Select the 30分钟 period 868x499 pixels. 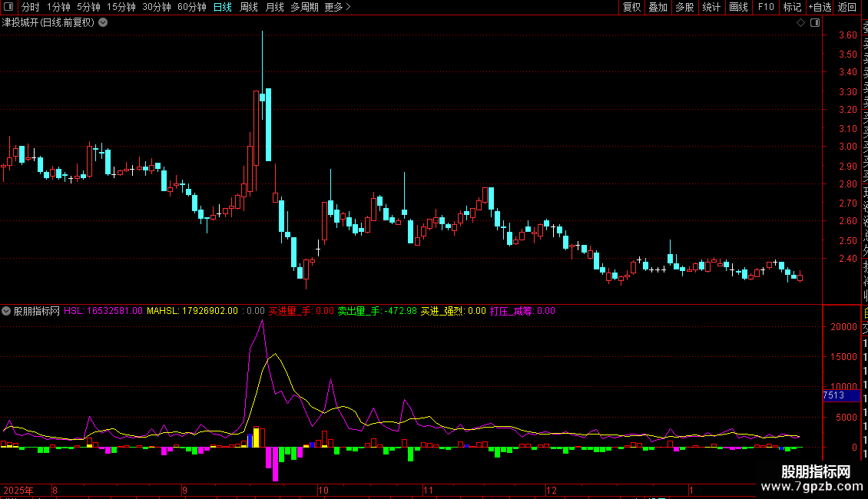tap(157, 7)
